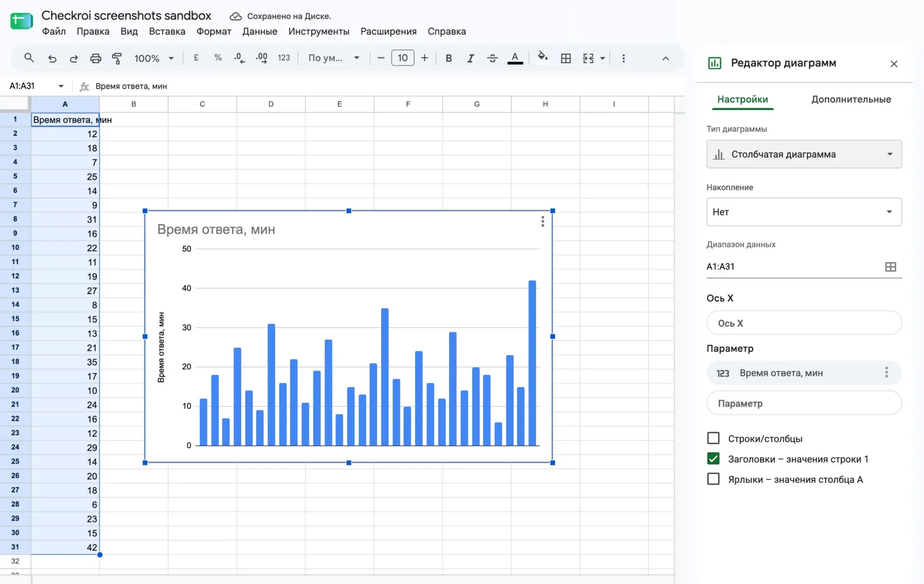Image resolution: width=924 pixels, height=584 pixels.
Task: Open the toolbar's more options menu
Action: [624, 58]
